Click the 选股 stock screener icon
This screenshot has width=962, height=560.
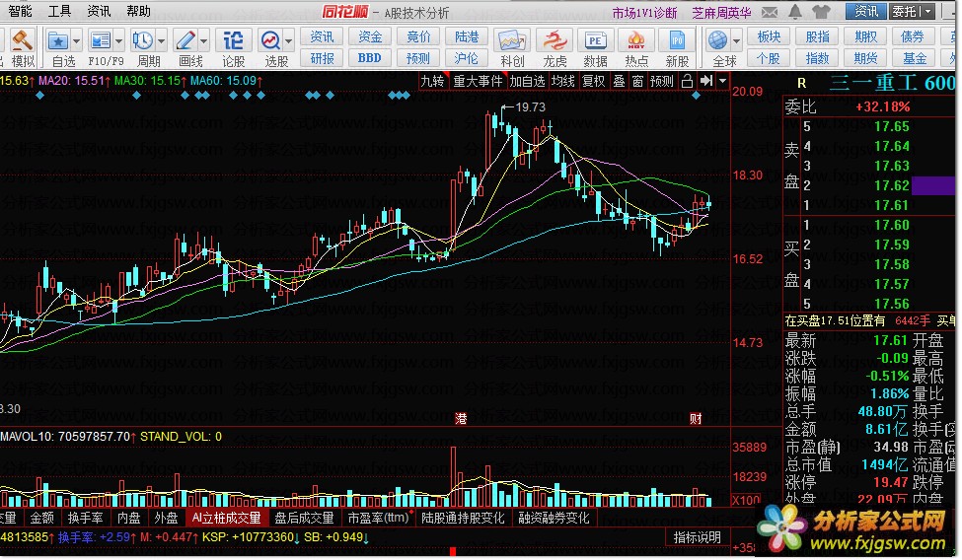270,41
